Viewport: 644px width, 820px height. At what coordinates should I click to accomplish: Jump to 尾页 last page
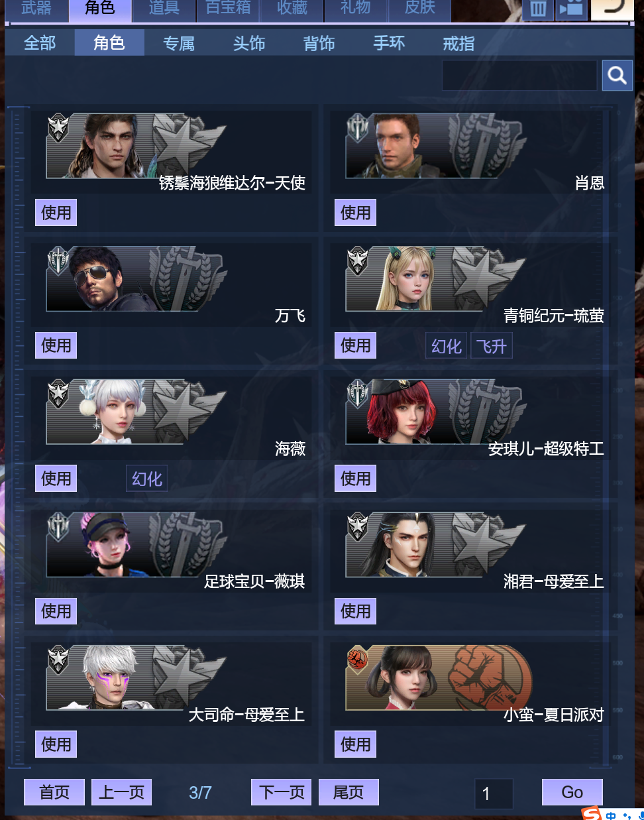tap(349, 792)
